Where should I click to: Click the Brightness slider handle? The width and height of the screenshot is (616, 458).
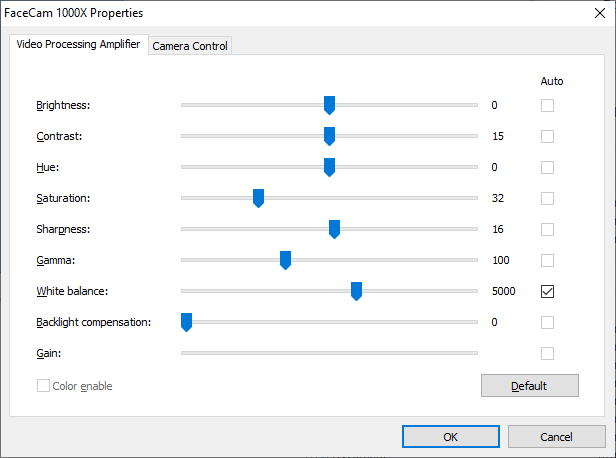(x=329, y=105)
